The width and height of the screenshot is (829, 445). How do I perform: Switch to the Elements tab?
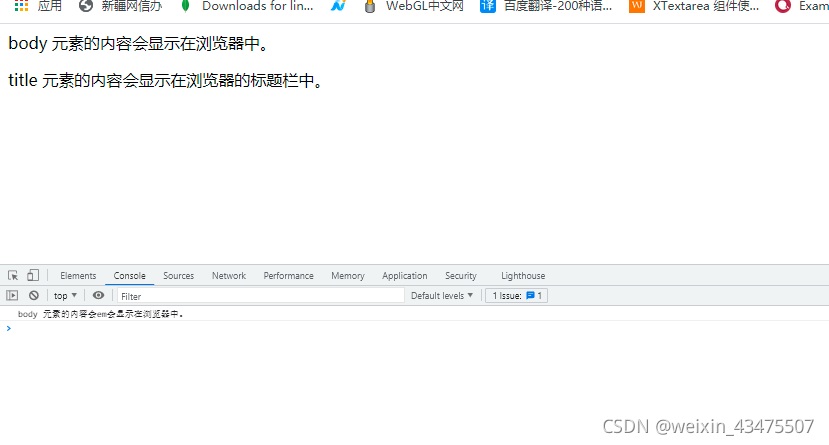click(x=78, y=276)
